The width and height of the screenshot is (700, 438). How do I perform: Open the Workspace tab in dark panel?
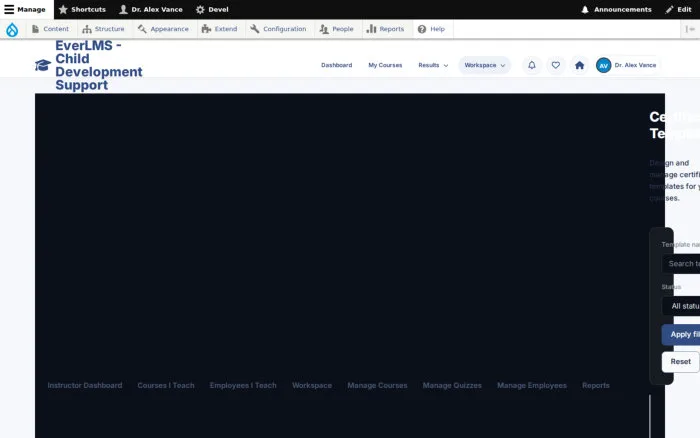tap(312, 385)
